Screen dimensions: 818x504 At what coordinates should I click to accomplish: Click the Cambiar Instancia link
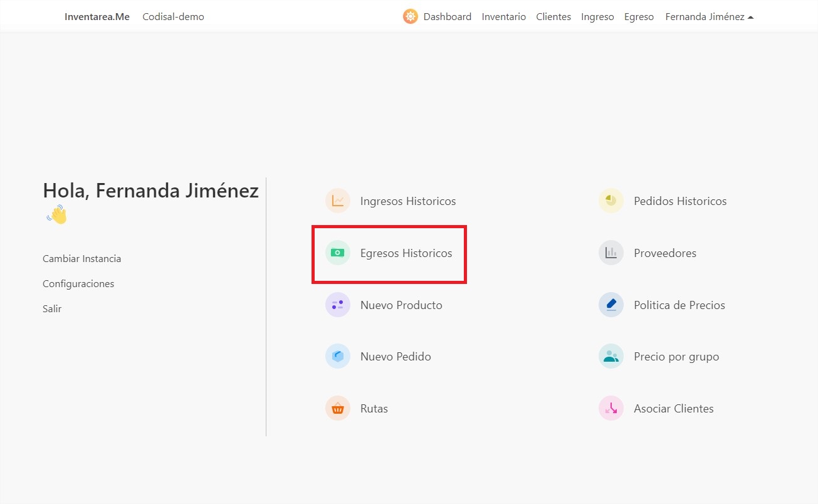81,258
